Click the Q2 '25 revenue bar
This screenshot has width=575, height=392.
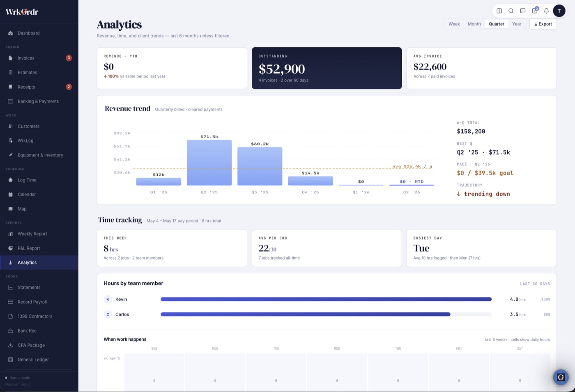tap(209, 163)
